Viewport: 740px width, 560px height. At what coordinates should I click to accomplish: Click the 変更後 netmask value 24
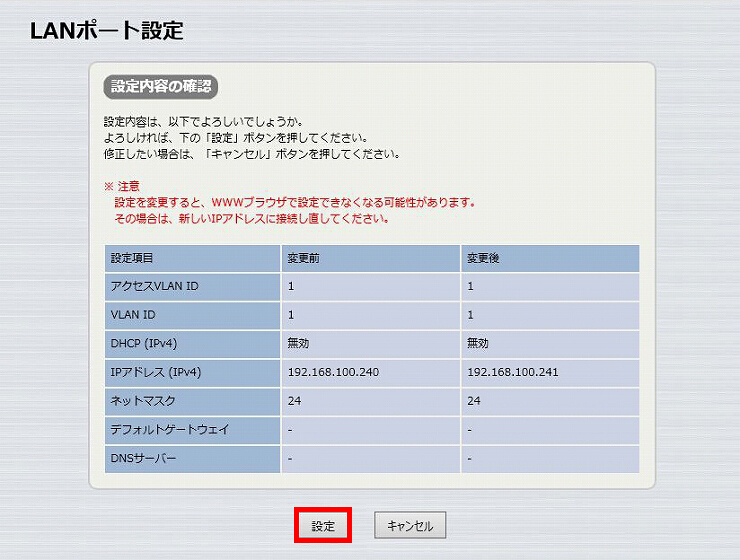[474, 401]
